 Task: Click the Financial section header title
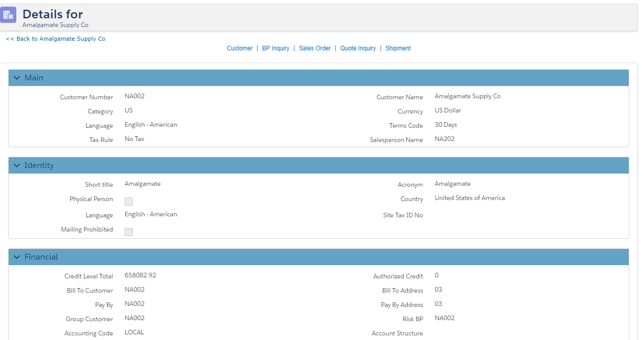[x=41, y=257]
